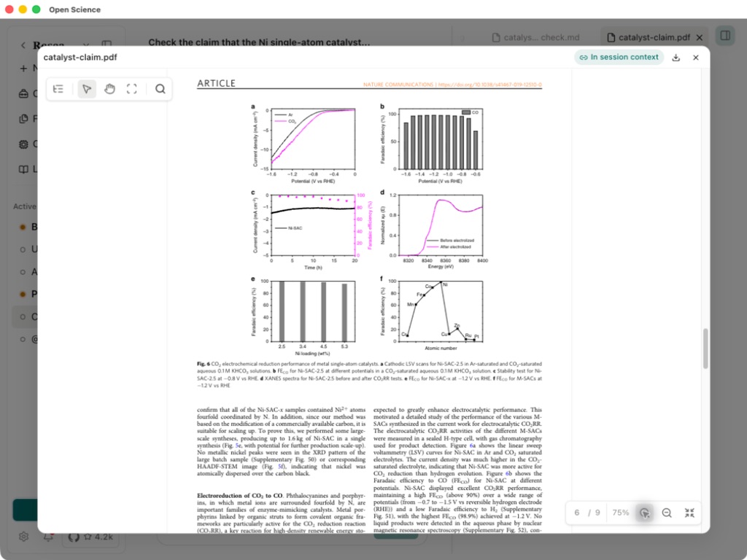Follow the 'Fig. 5e' reference link
The width and height of the screenshot is (747, 560).
(236, 446)
